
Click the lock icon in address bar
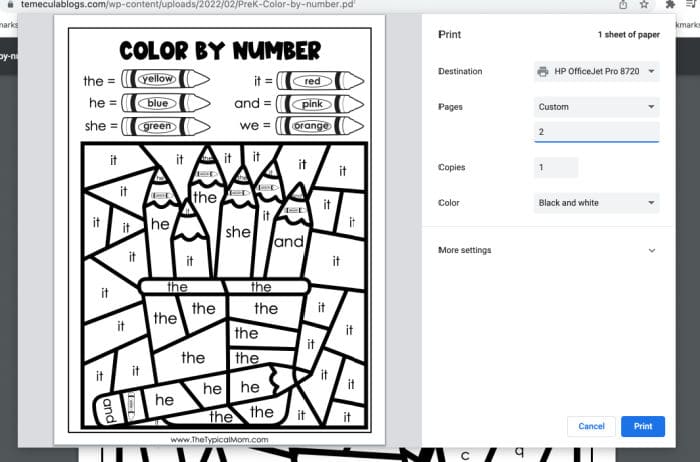pos(10,4)
